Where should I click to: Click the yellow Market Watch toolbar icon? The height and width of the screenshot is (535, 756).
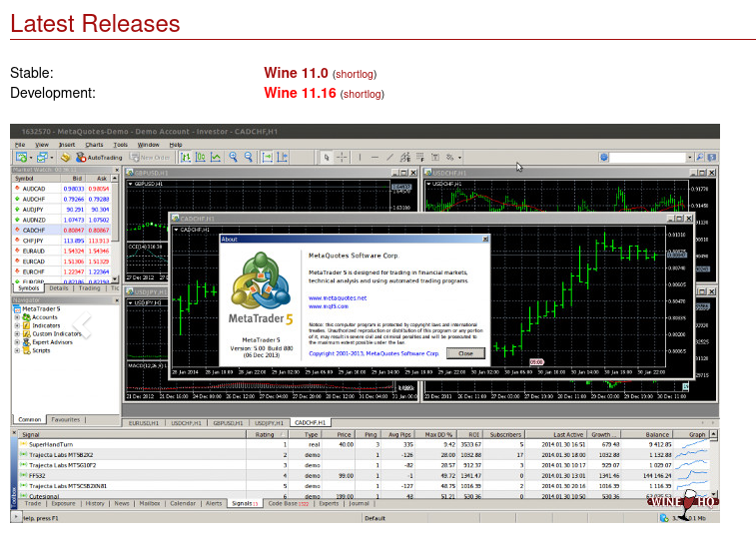pos(65,157)
